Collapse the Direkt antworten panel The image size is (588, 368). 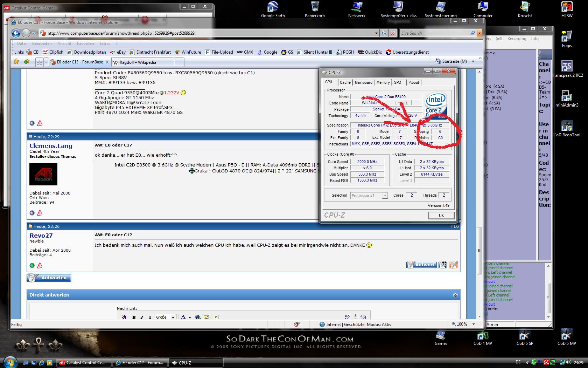[455, 295]
